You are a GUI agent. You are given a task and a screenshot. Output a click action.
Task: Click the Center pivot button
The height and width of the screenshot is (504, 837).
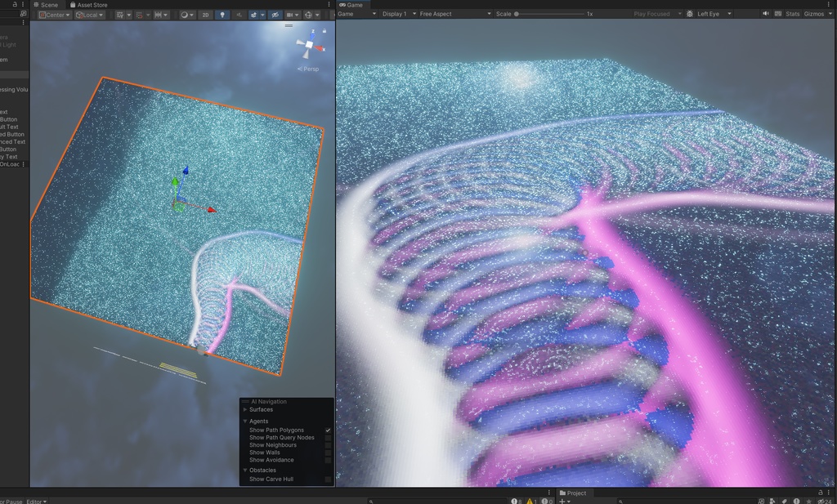[x=56, y=14]
